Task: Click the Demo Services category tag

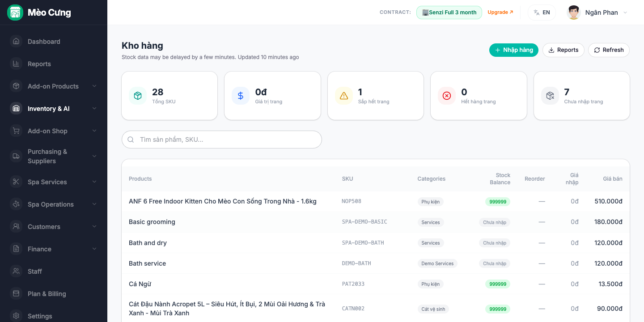Action: click(437, 263)
